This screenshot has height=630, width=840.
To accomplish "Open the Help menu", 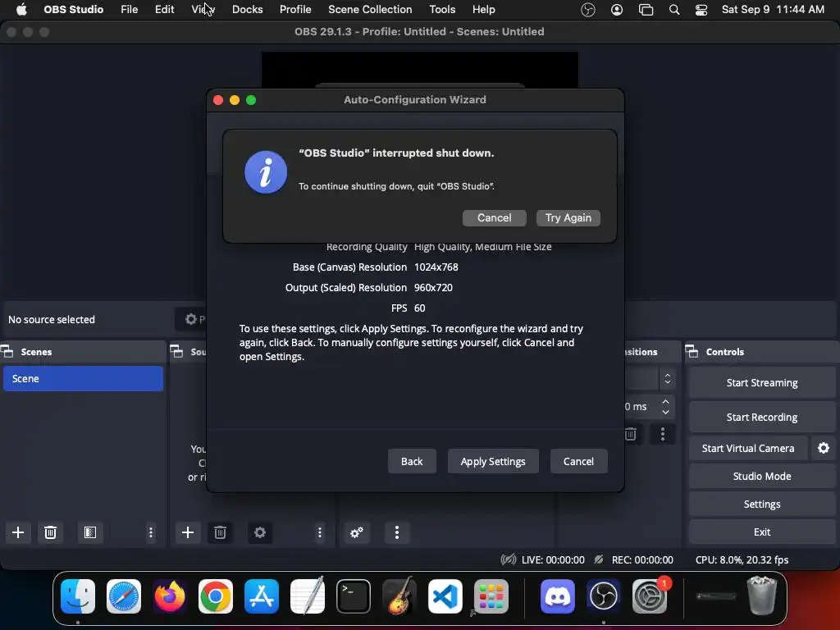I will pos(484,10).
